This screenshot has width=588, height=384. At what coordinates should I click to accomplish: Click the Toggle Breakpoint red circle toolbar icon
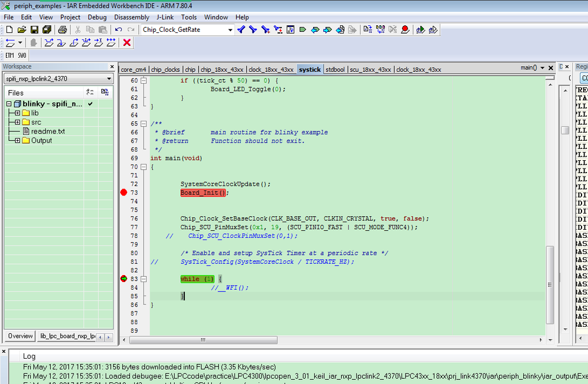405,29
